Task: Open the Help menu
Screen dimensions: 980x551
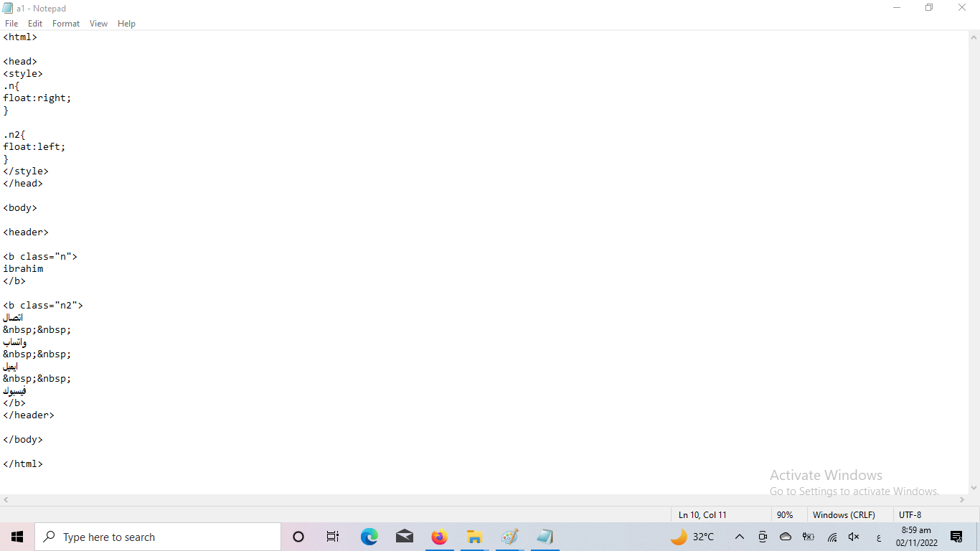Action: tap(126, 24)
